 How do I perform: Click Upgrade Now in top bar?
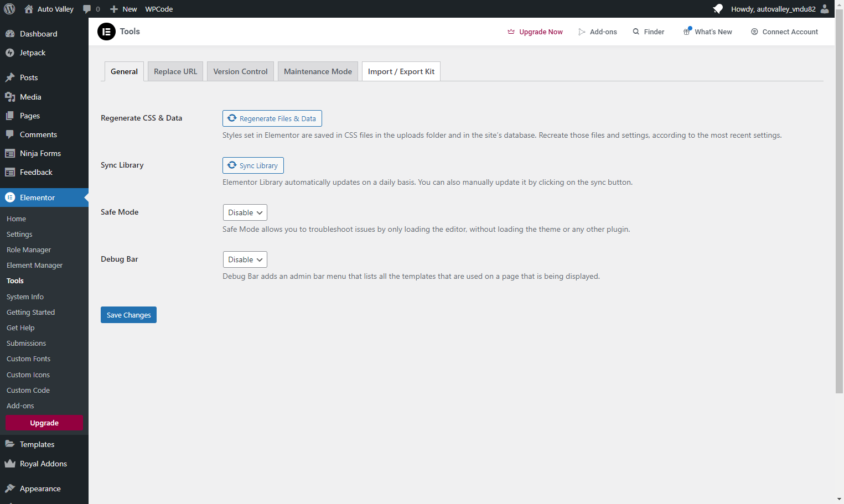(535, 32)
